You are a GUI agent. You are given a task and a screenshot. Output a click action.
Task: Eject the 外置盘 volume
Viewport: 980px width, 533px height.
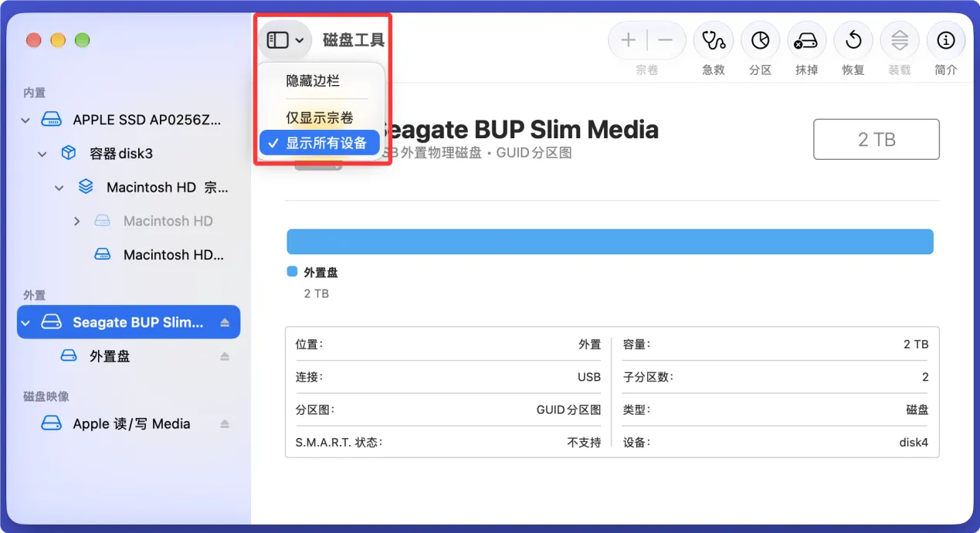point(225,356)
